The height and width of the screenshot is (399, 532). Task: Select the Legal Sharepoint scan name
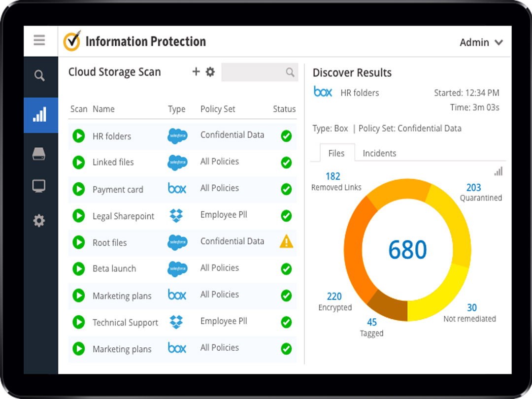coord(124,216)
